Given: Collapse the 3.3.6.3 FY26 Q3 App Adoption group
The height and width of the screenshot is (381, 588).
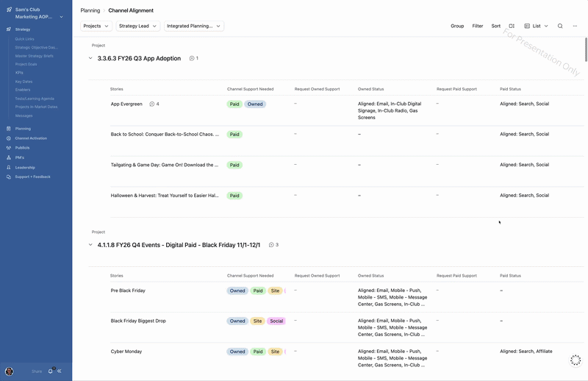Looking at the screenshot, I should click(90, 58).
